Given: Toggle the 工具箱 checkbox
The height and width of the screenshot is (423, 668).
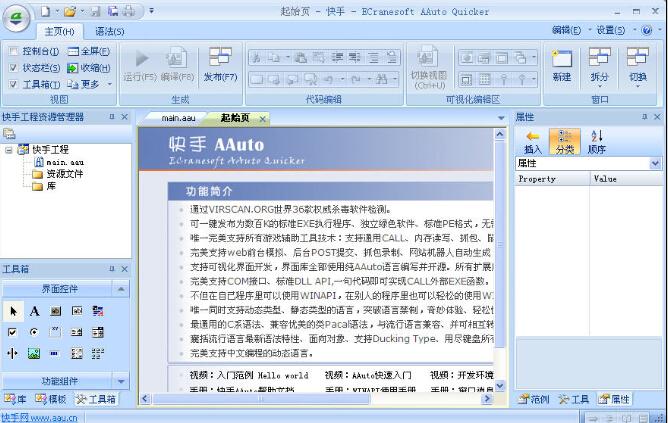Looking at the screenshot, I should point(12,85).
